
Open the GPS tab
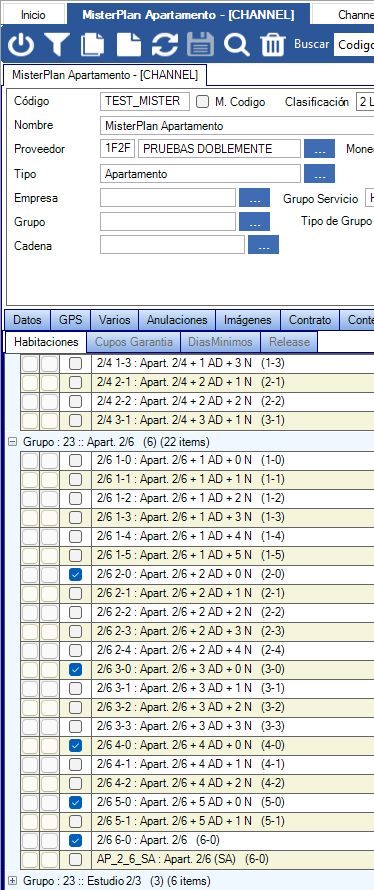point(70,320)
